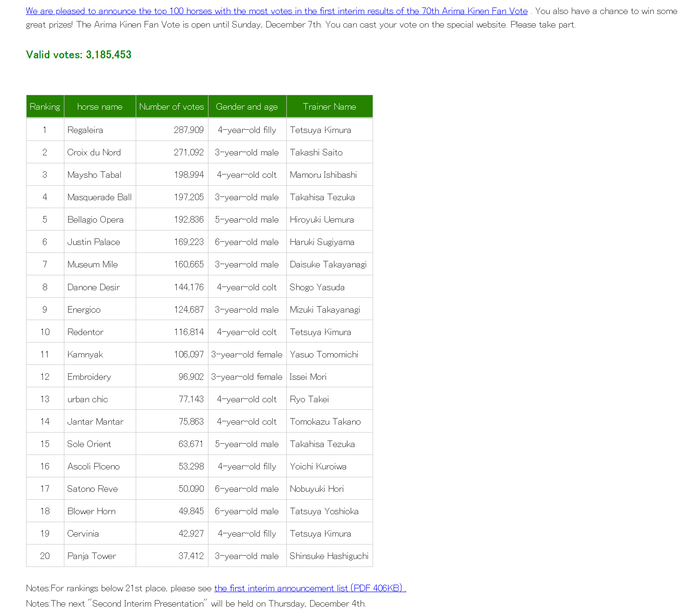Click vote count 271,092

[x=189, y=152]
